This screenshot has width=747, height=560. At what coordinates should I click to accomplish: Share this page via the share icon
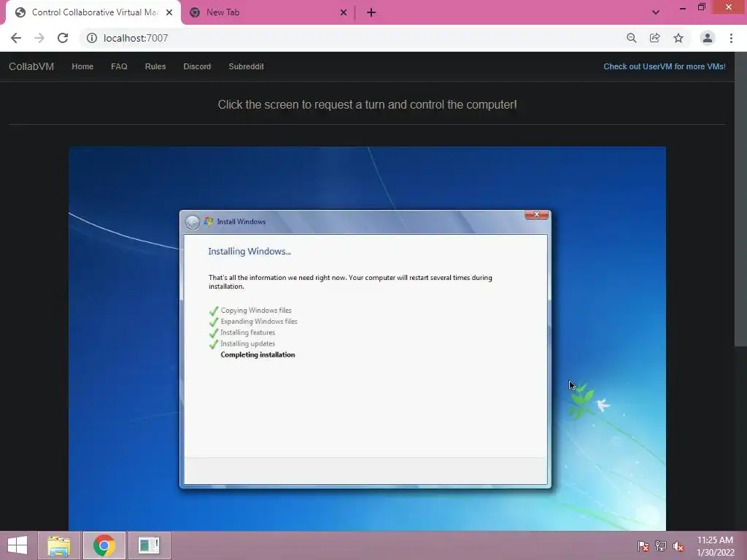[654, 38]
